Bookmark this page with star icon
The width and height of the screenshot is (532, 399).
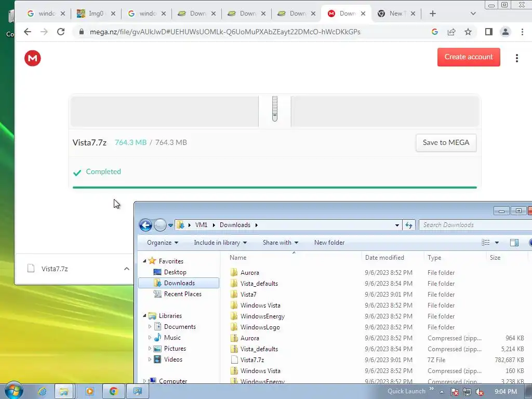coord(468,32)
